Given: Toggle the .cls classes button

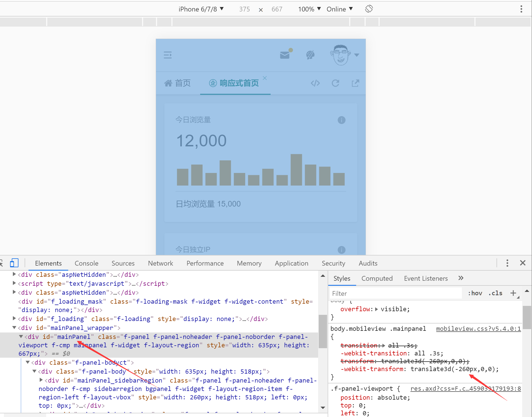Looking at the screenshot, I should pos(495,293).
